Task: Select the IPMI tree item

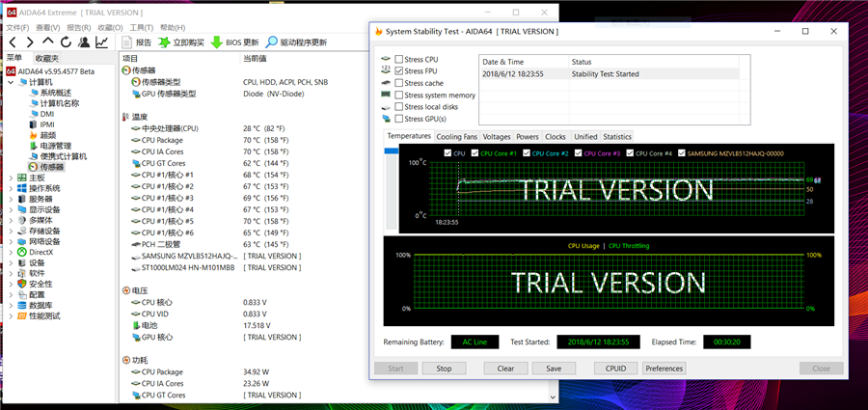Action: (41, 124)
